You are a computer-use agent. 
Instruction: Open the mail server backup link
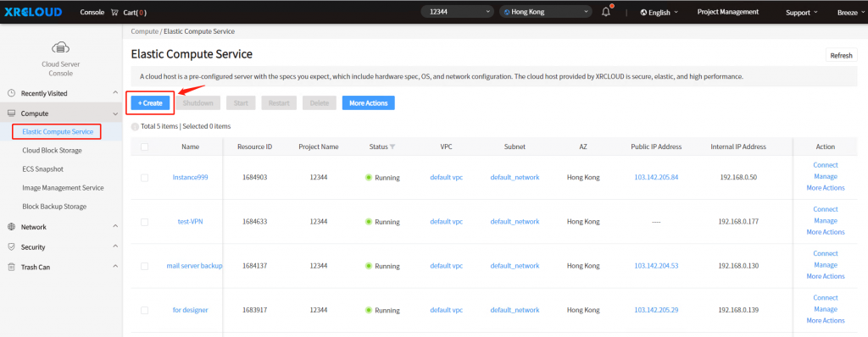[x=194, y=266]
